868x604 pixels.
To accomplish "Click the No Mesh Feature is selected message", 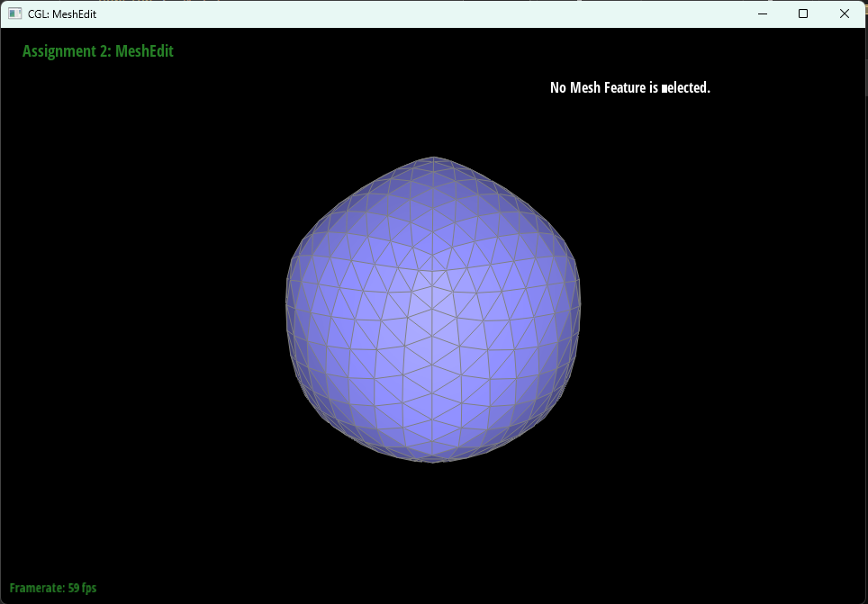I will click(629, 87).
